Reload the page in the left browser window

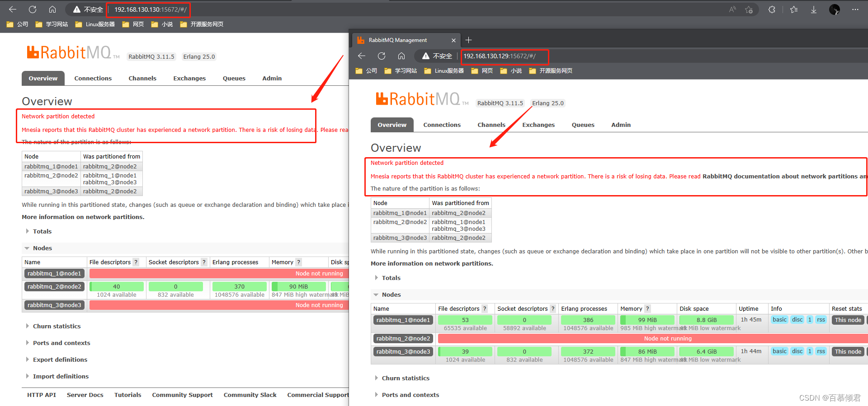[x=33, y=9]
